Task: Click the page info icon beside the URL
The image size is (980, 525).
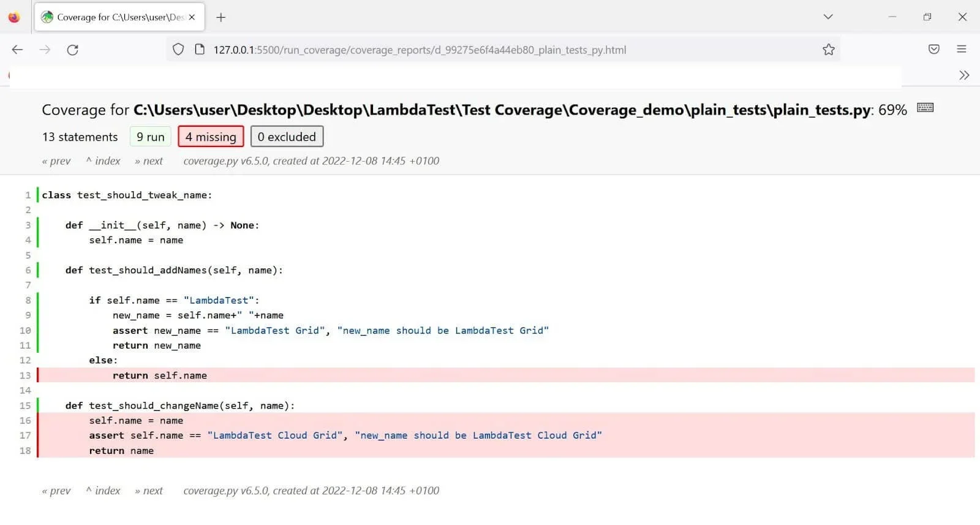Action: [200, 50]
